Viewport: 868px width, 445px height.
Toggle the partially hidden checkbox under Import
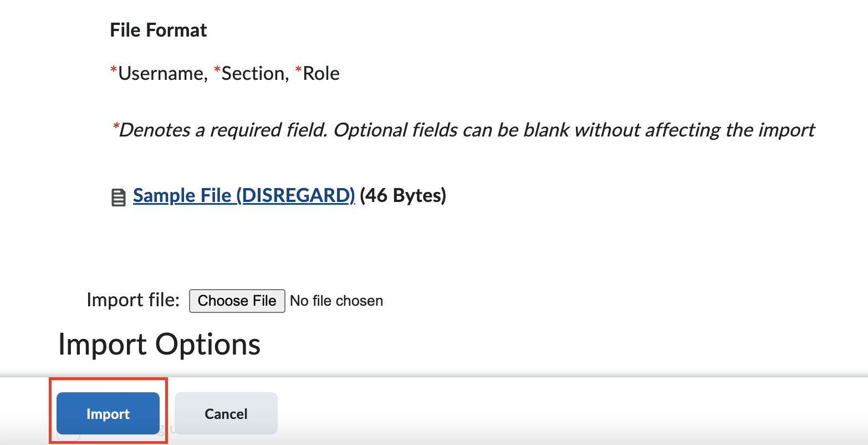coord(68,437)
